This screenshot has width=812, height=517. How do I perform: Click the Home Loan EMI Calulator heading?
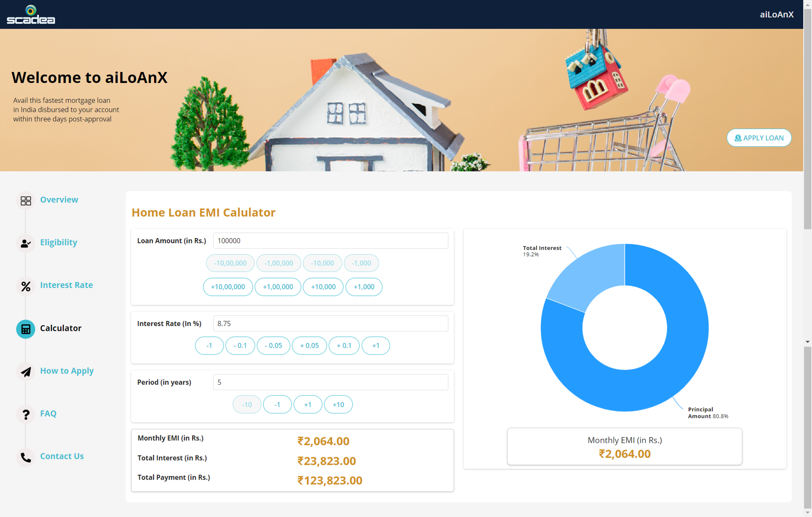pos(203,212)
